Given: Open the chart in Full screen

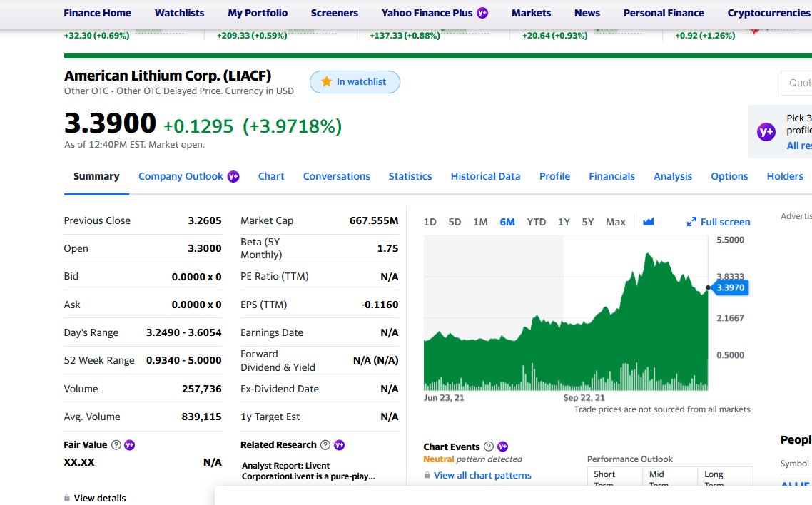Looking at the screenshot, I should [x=719, y=222].
